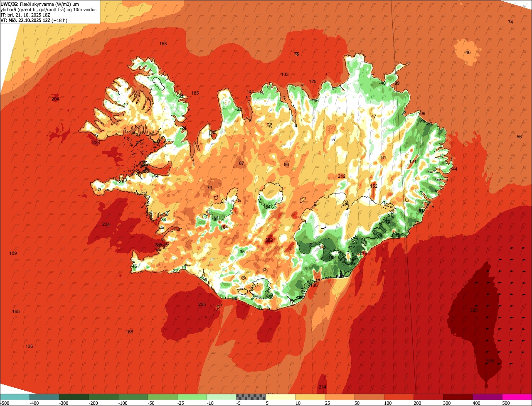Viewport: 532px width, 406px height.
Task: Click the map value -22
Action: (x=175, y=271)
